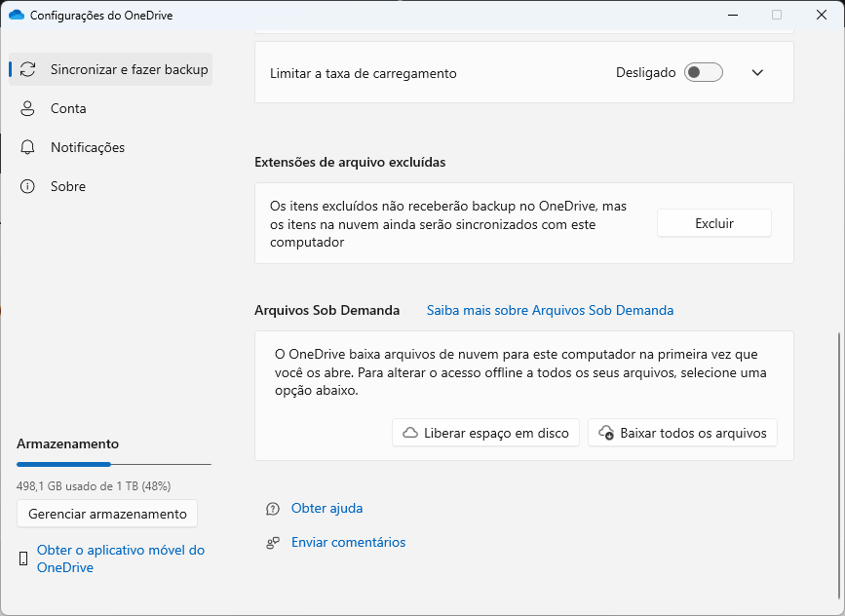This screenshot has height=616, width=845.
Task: Toggle the upload rate limit switch
Action: click(x=703, y=73)
